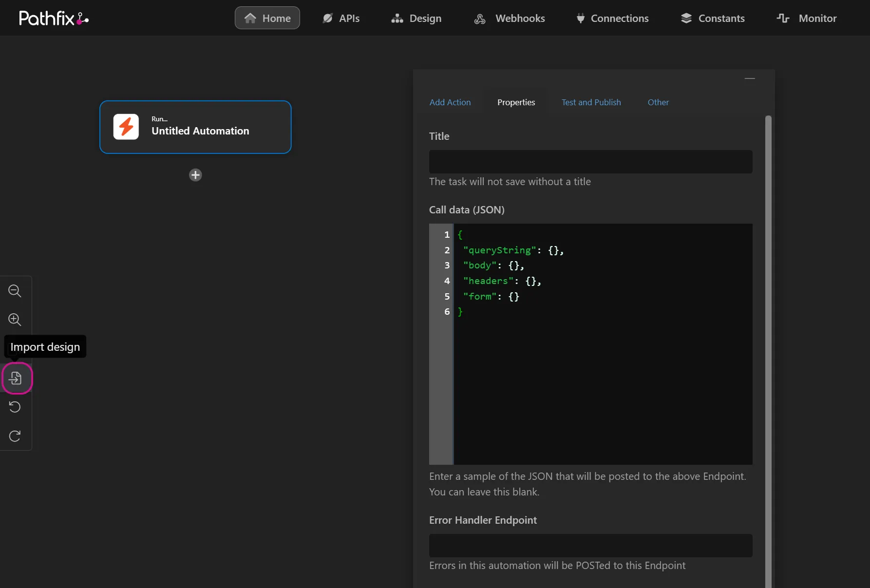
Task: Go to the Design section
Action: point(416,18)
